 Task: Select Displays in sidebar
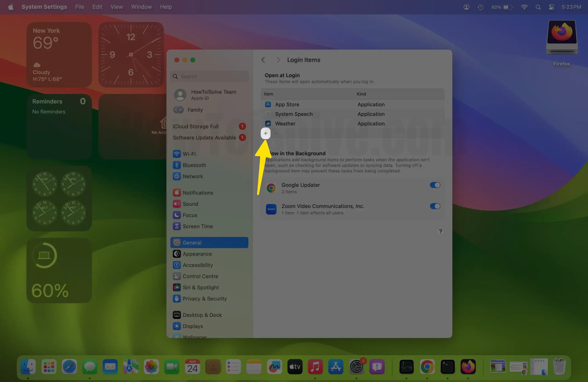coord(209,326)
